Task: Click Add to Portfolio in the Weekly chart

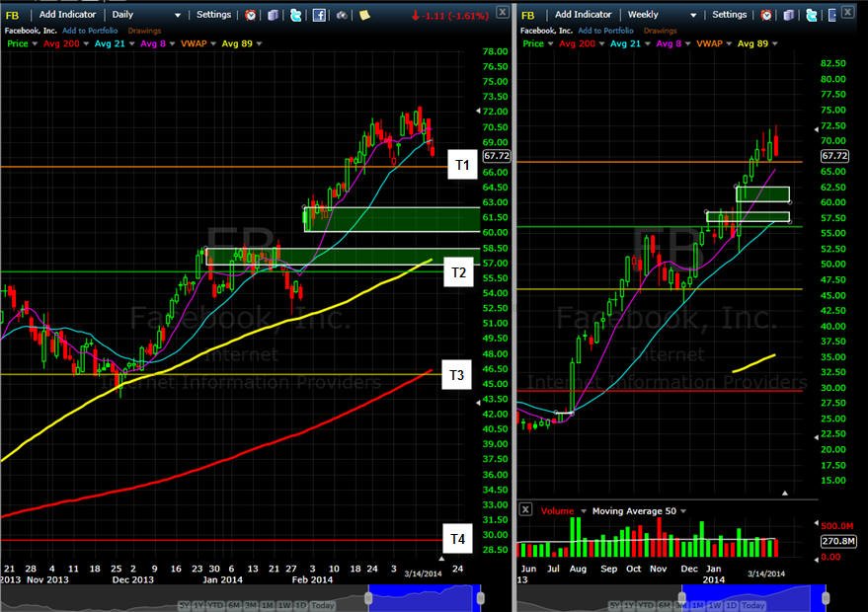Action: [x=605, y=31]
